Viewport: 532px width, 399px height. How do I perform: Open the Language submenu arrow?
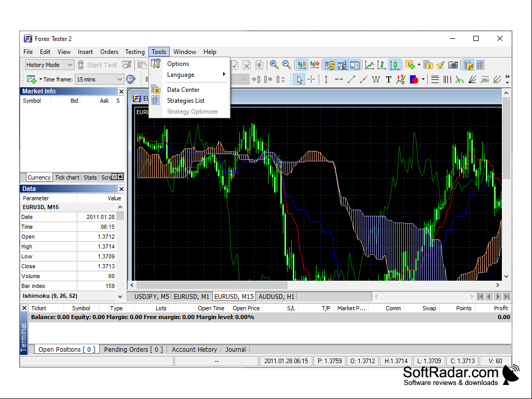click(x=224, y=74)
